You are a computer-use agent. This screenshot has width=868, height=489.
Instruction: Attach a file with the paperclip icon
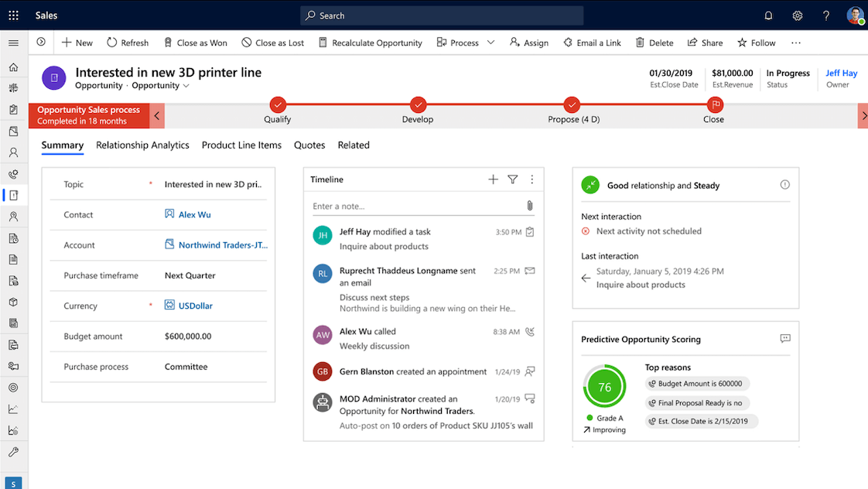pyautogui.click(x=530, y=206)
